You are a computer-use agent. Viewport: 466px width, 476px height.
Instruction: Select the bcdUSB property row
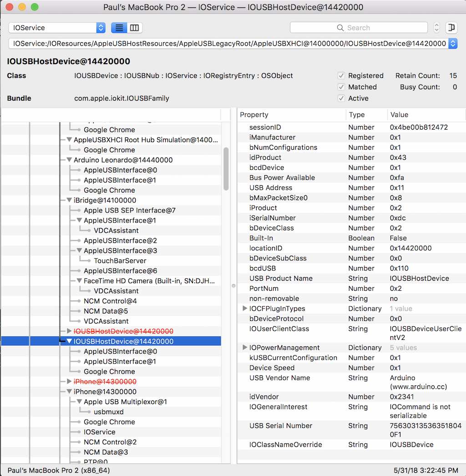point(351,268)
